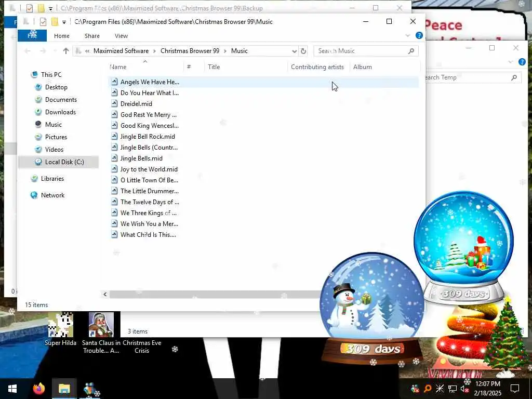Select the Jingle Bell Rock.mid file
Image resolution: width=532 pixels, height=399 pixels.
pos(148,137)
